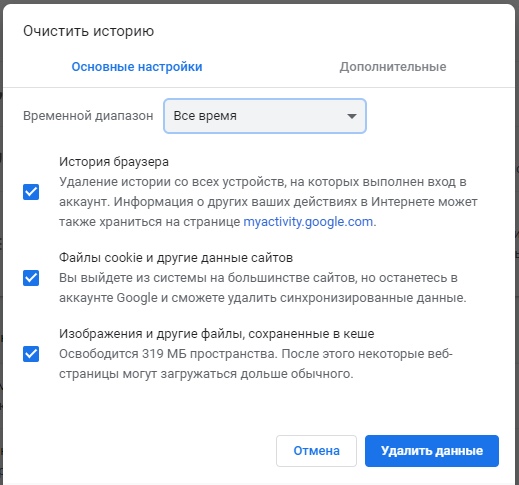519x485 pixels.
Task: Click the Вы выйдете из системы description
Action: tap(263, 288)
